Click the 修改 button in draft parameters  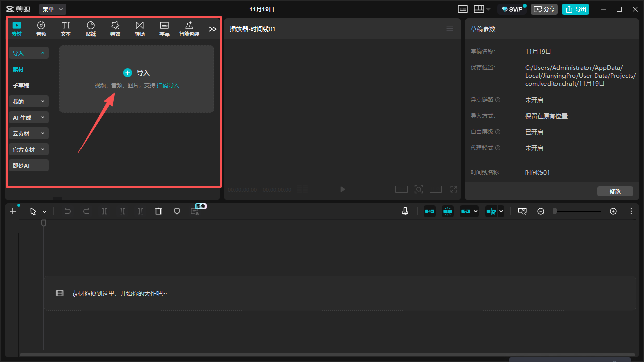point(615,191)
